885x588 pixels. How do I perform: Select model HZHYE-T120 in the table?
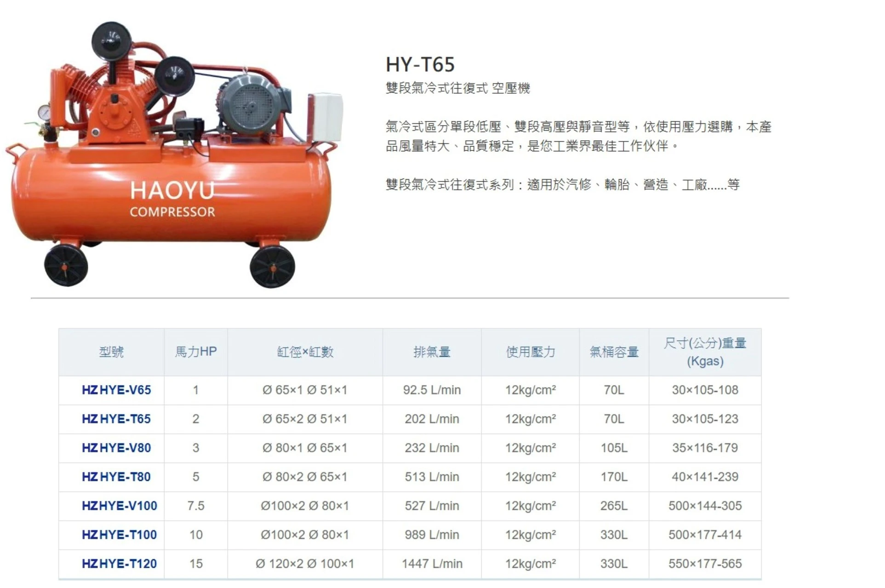click(120, 564)
